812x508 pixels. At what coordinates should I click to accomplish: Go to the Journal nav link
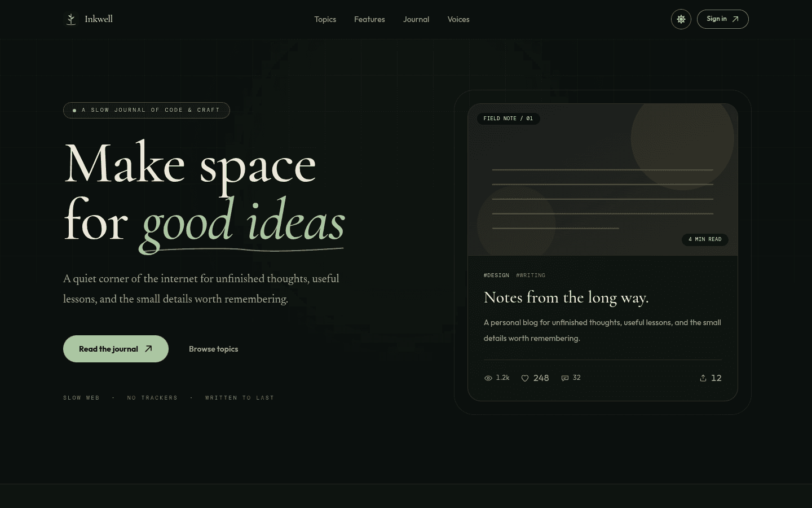[416, 19]
